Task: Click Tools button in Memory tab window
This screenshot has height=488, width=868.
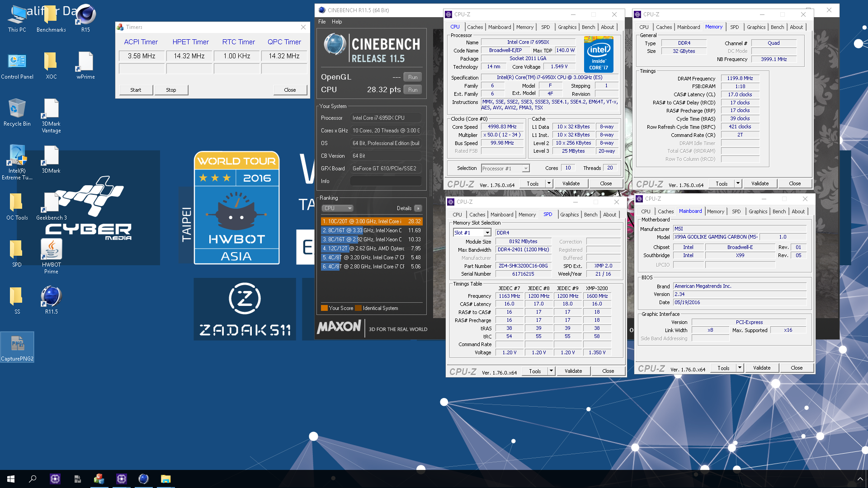Action: 722,183
